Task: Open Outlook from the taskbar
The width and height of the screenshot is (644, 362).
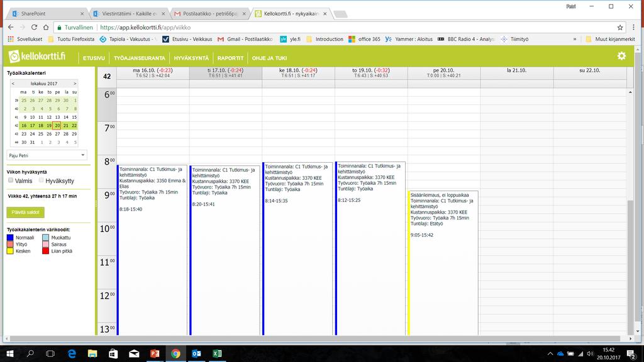Action: (196, 353)
